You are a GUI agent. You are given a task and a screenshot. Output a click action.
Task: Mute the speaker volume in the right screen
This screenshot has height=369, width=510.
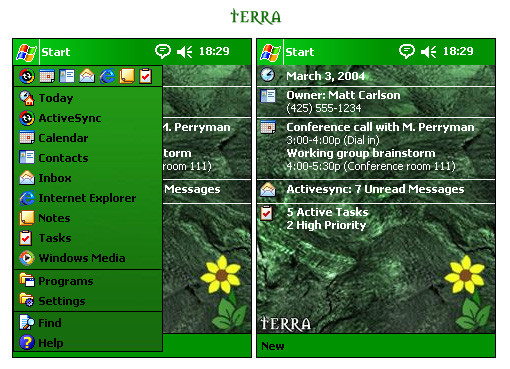point(429,52)
